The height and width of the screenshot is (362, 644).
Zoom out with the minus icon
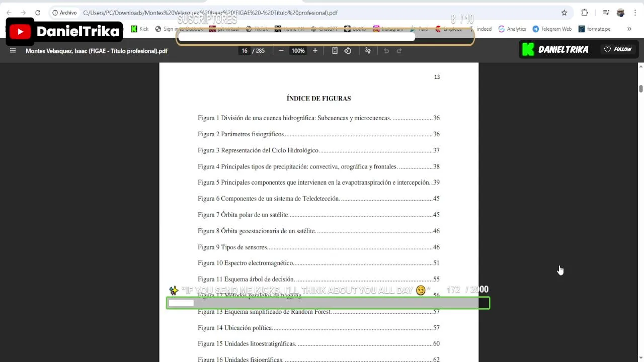281,50
